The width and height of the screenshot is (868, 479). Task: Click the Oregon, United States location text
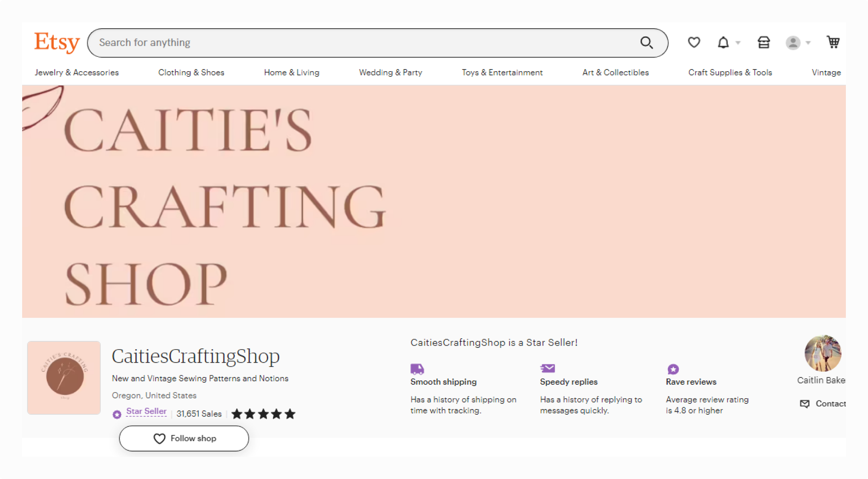(x=154, y=395)
